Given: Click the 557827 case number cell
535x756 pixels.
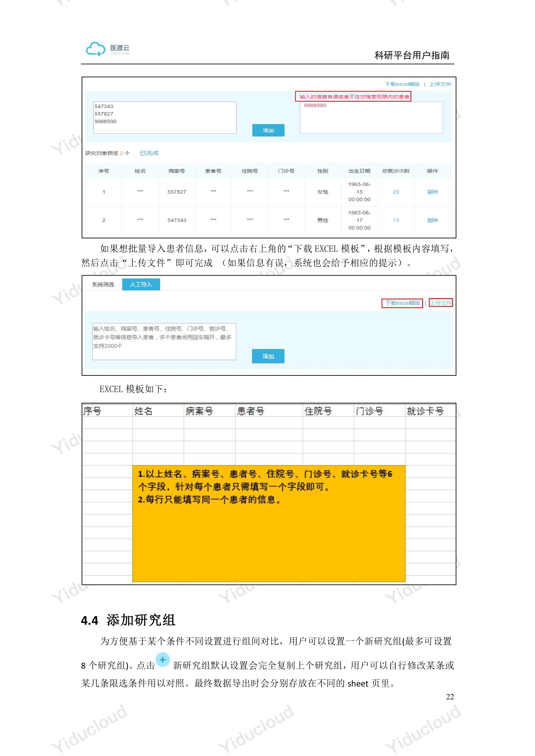Looking at the screenshot, I should pyautogui.click(x=177, y=192).
